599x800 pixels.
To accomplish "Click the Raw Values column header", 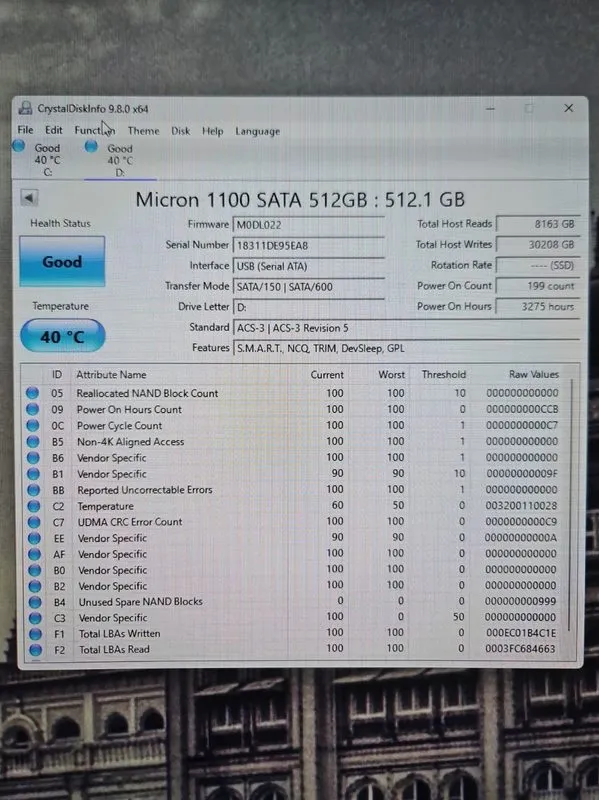I will point(534,374).
